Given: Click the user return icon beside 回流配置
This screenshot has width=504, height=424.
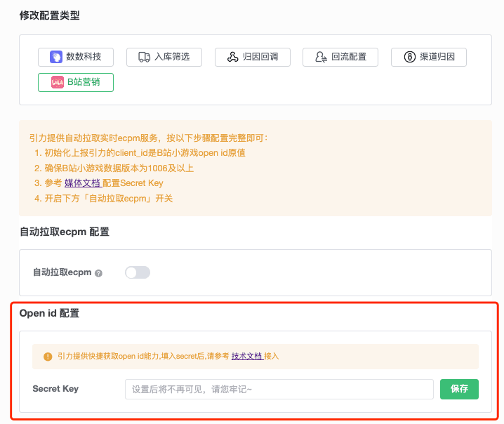Looking at the screenshot, I should point(321,57).
